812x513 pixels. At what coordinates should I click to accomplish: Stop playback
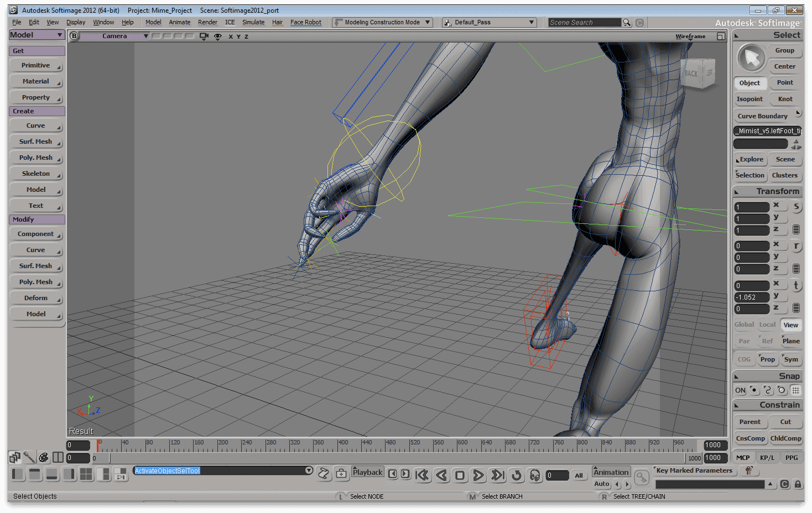coord(460,475)
